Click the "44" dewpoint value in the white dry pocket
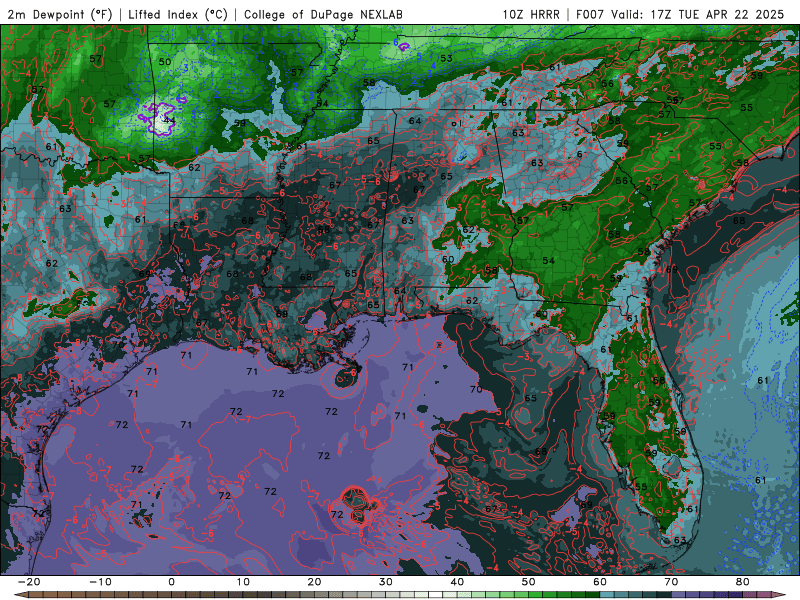The image size is (800, 600). tap(169, 121)
